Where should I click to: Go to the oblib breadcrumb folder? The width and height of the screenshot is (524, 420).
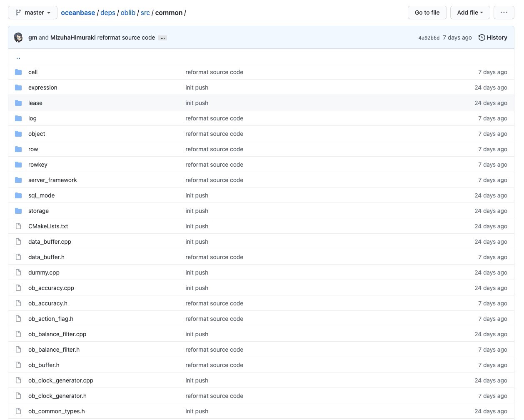point(128,12)
